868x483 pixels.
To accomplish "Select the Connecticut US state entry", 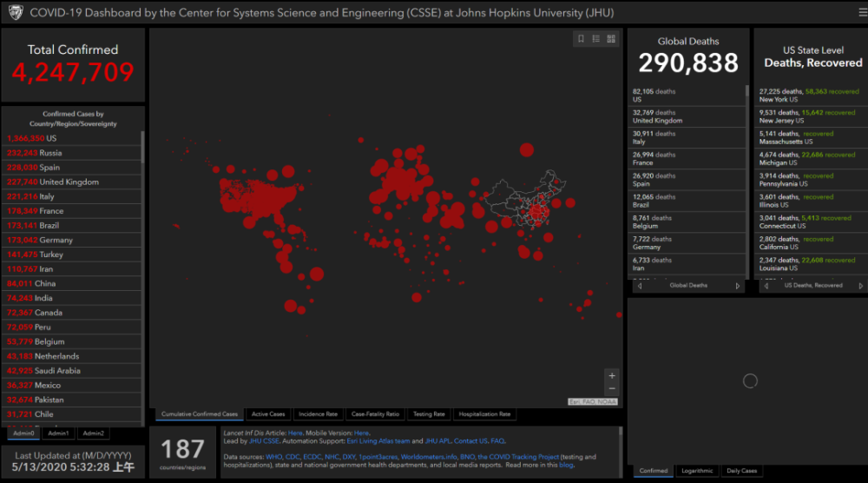I will coord(812,222).
